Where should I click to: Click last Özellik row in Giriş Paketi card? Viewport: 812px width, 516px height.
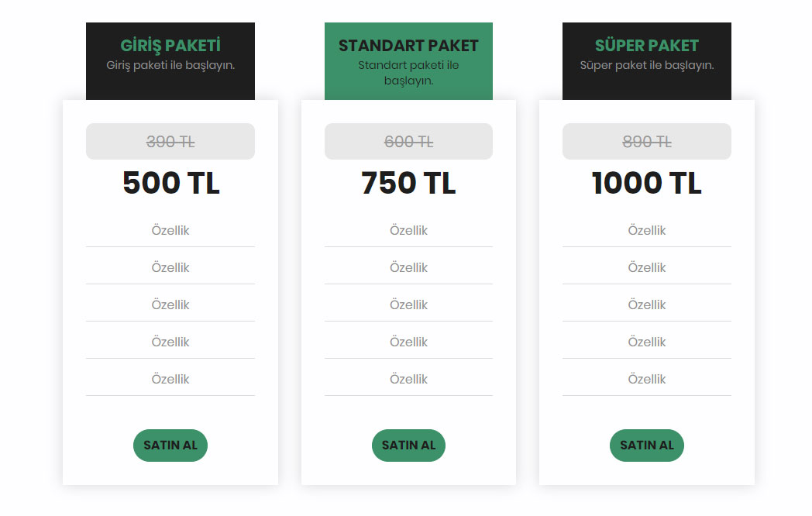tap(170, 379)
